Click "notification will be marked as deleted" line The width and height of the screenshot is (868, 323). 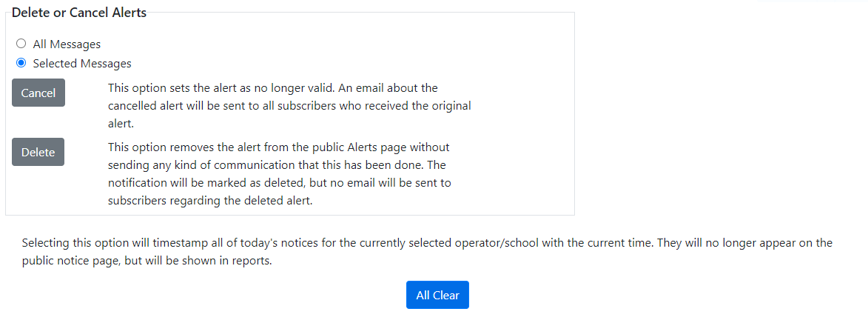coord(279,182)
